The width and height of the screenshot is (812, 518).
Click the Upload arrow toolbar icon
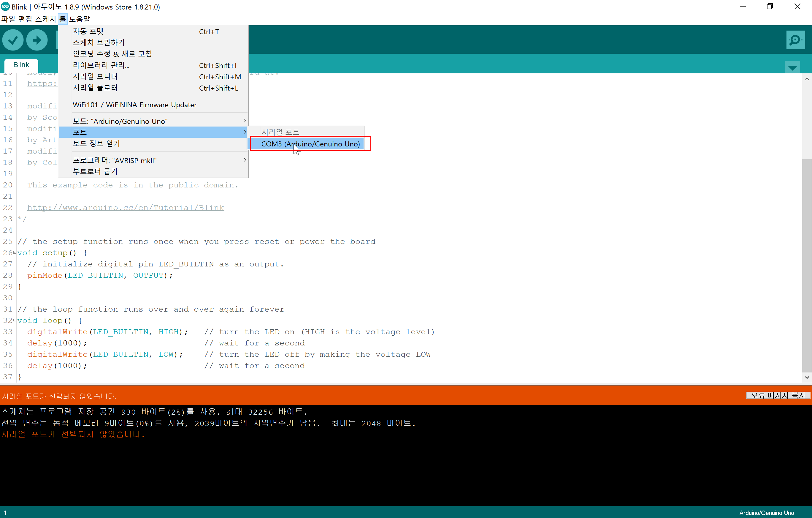click(x=37, y=40)
